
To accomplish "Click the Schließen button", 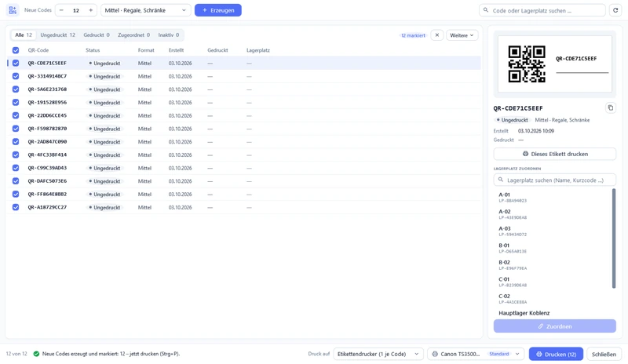I will 604,354.
